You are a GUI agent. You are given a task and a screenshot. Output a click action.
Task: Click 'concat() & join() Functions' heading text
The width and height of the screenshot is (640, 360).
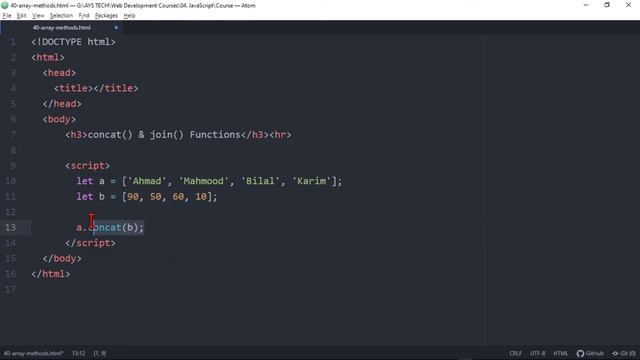164,135
